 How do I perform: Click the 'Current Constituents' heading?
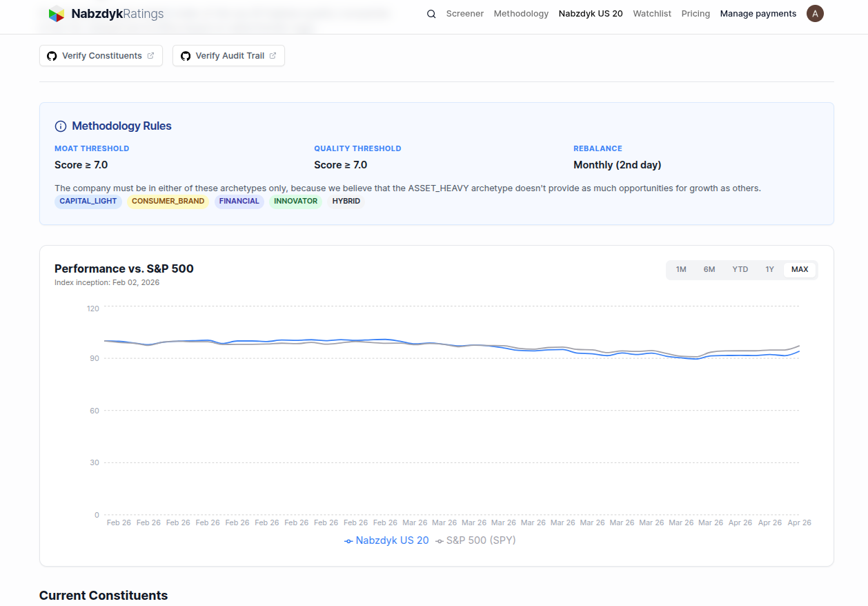pos(103,596)
